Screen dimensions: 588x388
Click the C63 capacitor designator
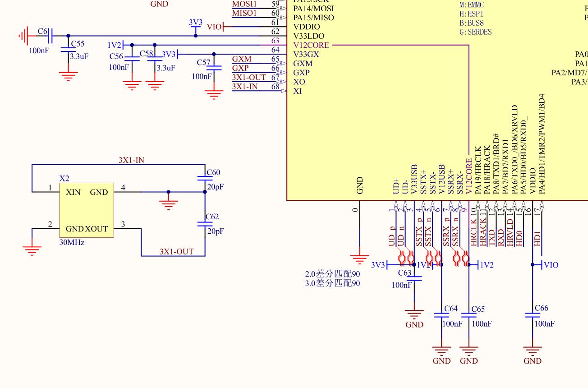tap(404, 273)
